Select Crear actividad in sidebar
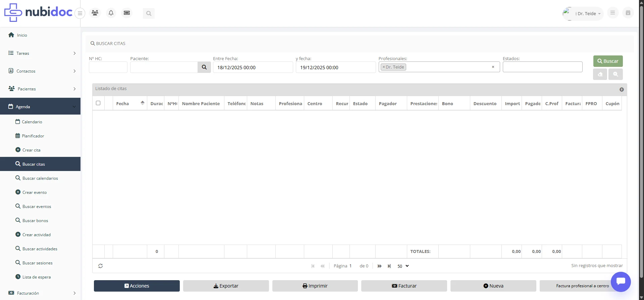The height and width of the screenshot is (300, 644). pyautogui.click(x=40, y=234)
